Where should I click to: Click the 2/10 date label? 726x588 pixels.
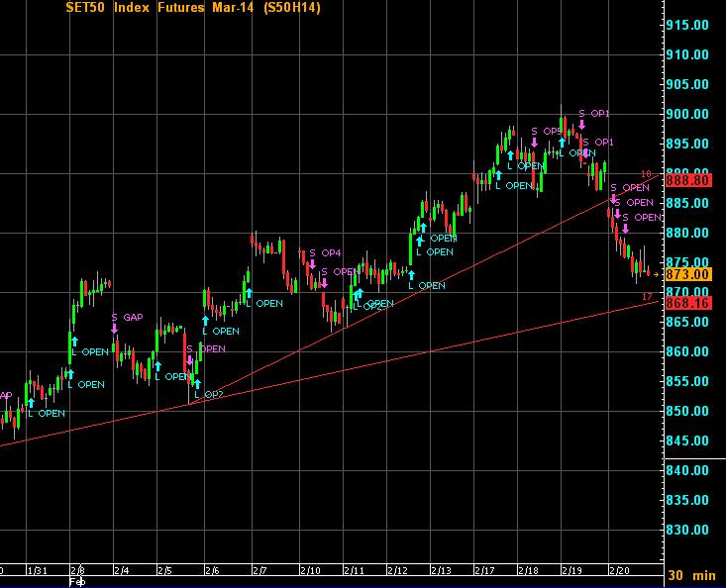(x=310, y=570)
